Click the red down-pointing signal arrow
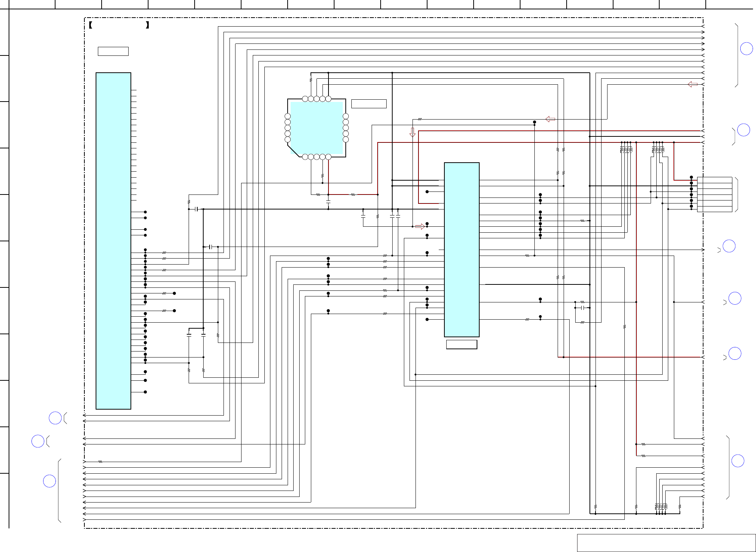The image size is (756, 552). click(x=412, y=132)
